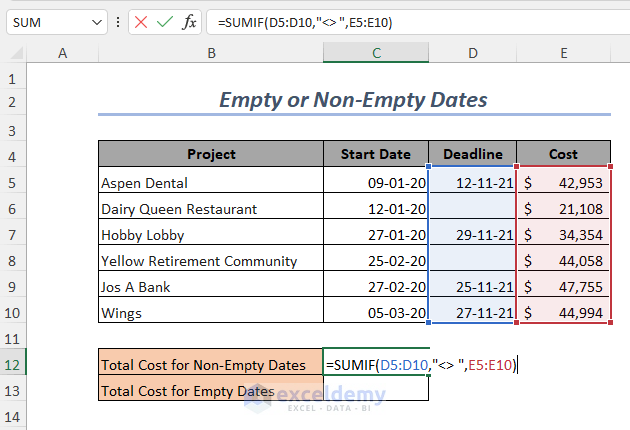Click the Name Box showing SUM
Viewport: 630px width, 430px height.
(x=48, y=22)
